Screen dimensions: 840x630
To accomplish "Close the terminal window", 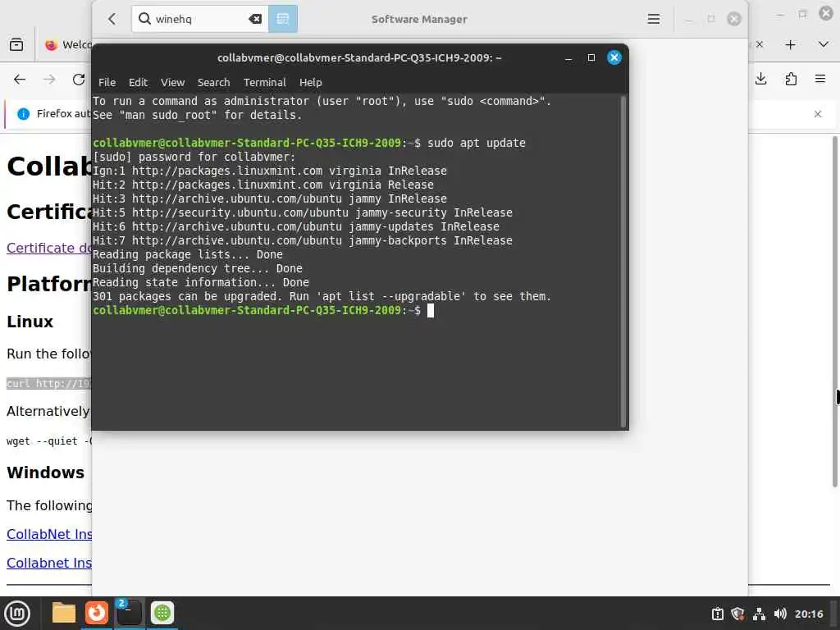I will point(614,57).
